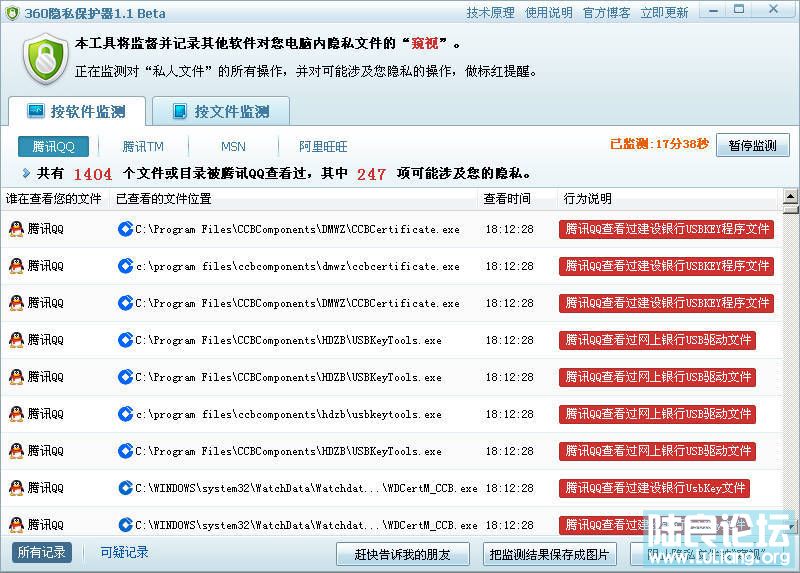The height and width of the screenshot is (573, 800).
Task: Switch to the 按文件监测 tab
Action: (218, 111)
